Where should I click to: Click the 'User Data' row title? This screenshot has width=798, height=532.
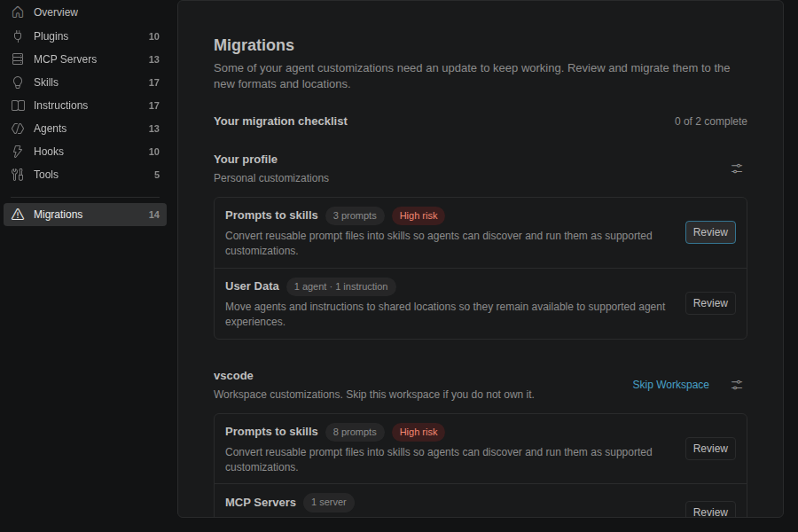point(252,286)
